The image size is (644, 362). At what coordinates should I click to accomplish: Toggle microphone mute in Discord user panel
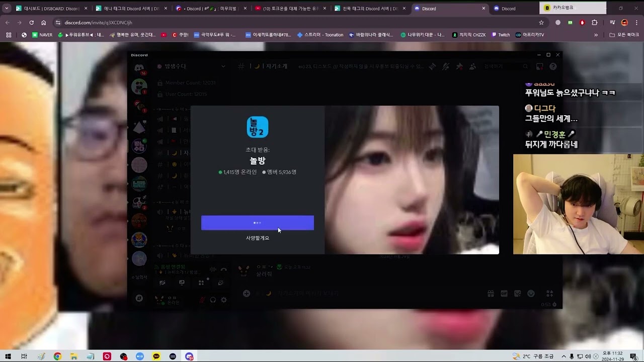pos(202,300)
